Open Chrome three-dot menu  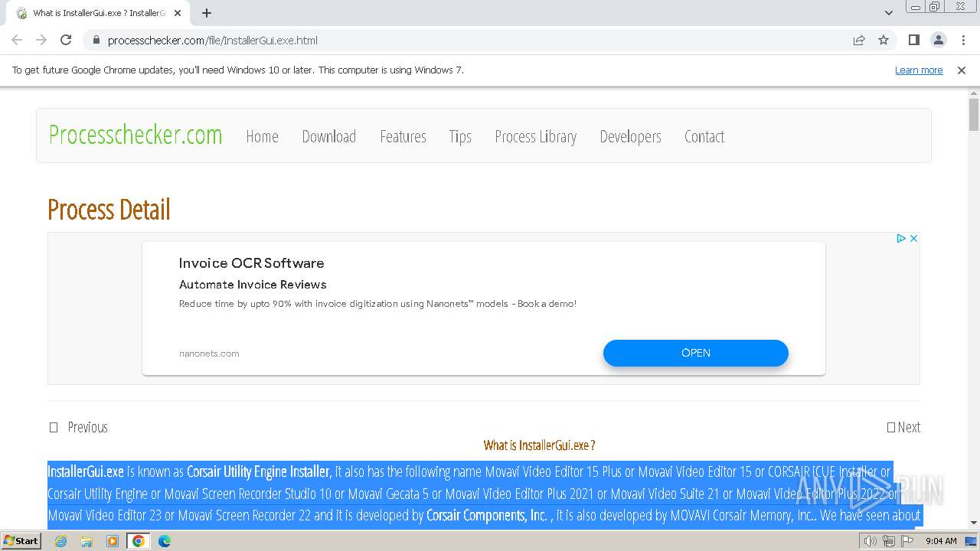[963, 40]
